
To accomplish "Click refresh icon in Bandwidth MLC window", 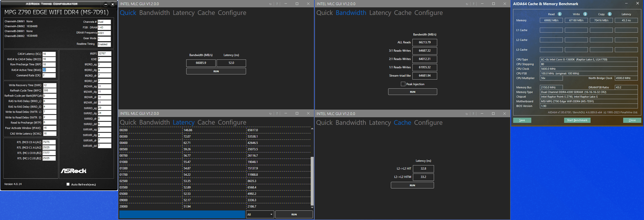I will 467,4.
